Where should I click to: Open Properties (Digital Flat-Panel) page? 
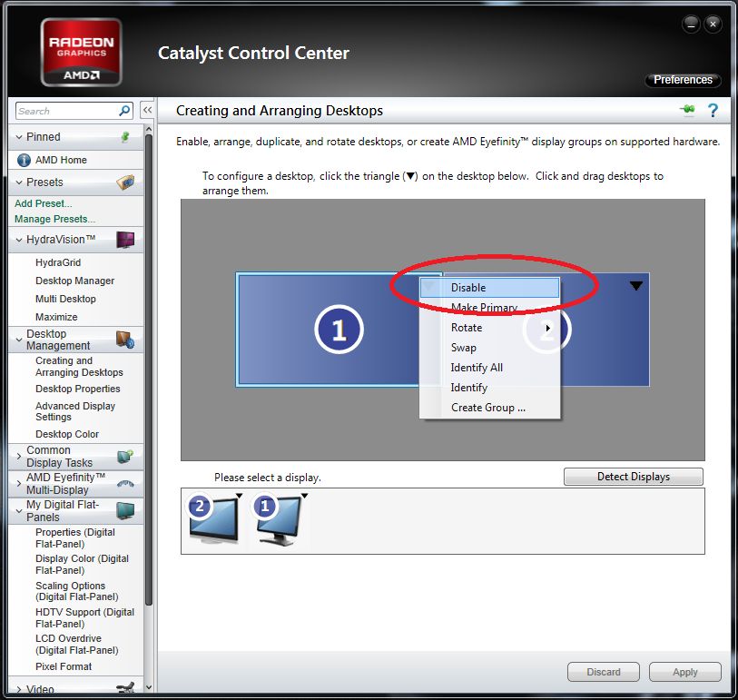[x=75, y=538]
